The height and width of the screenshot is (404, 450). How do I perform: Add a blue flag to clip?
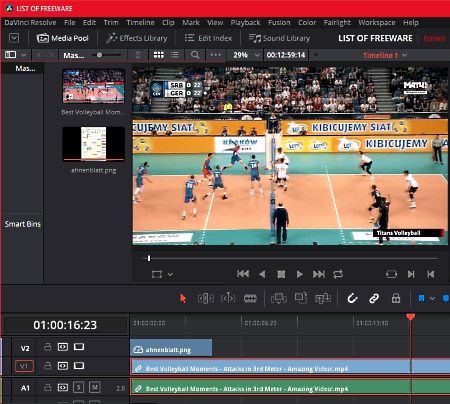click(421, 298)
